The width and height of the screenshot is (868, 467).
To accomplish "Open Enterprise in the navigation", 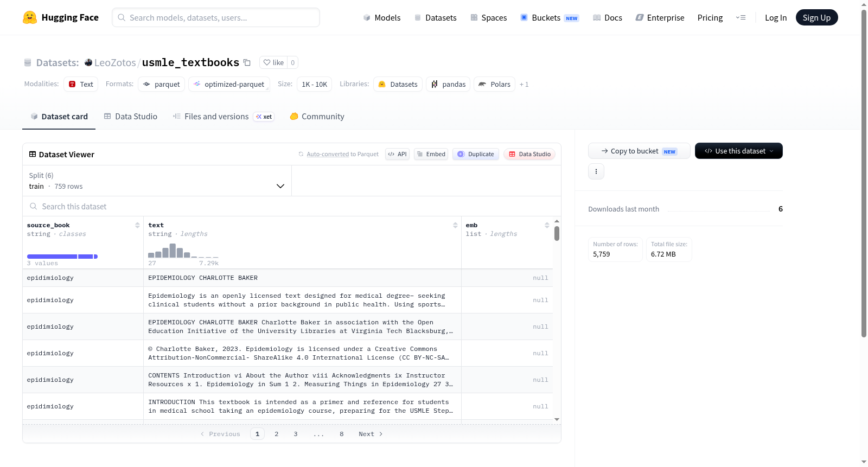I will 660,17.
